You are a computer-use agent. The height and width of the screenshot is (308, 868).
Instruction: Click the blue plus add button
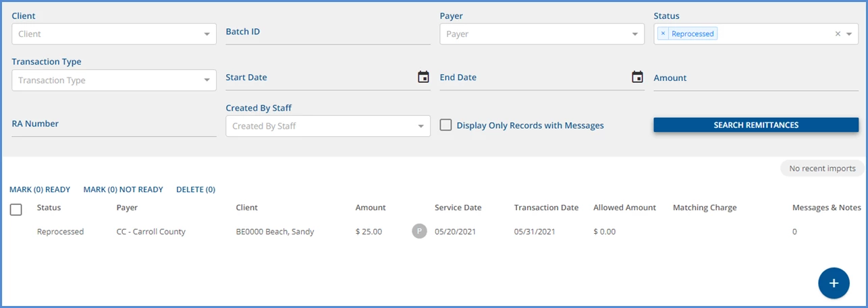click(x=834, y=282)
